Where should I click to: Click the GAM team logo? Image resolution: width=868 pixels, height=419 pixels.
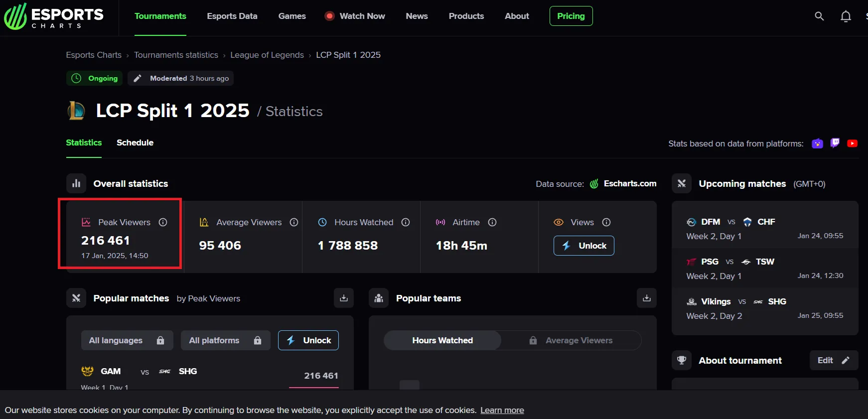pyautogui.click(x=87, y=371)
